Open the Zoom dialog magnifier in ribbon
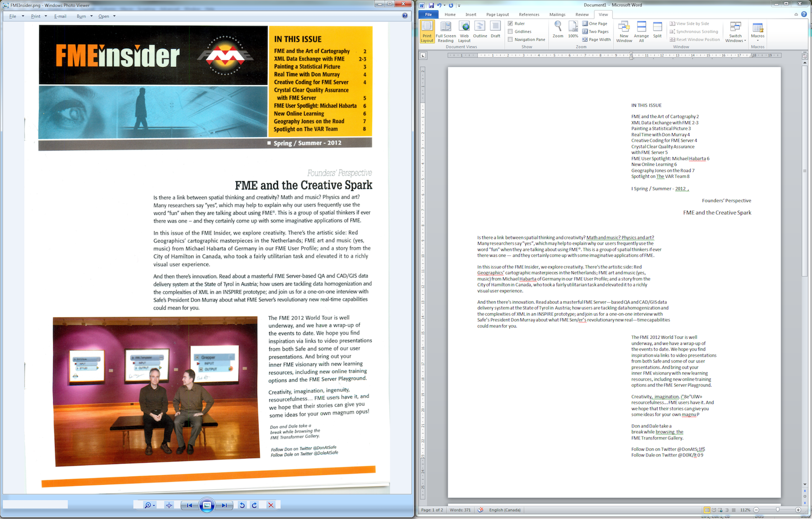This screenshot has height=519, width=812. tap(558, 30)
